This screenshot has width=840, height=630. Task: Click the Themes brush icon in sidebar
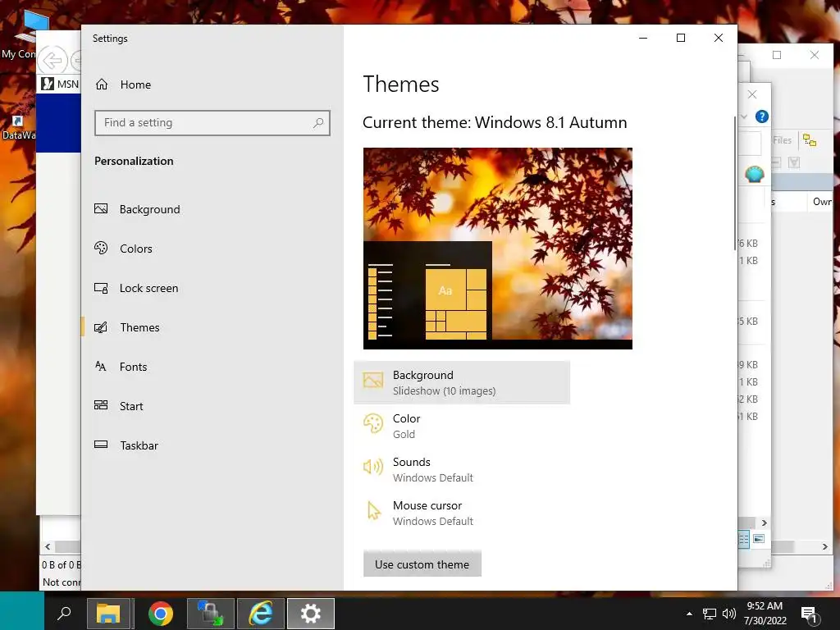(x=101, y=327)
